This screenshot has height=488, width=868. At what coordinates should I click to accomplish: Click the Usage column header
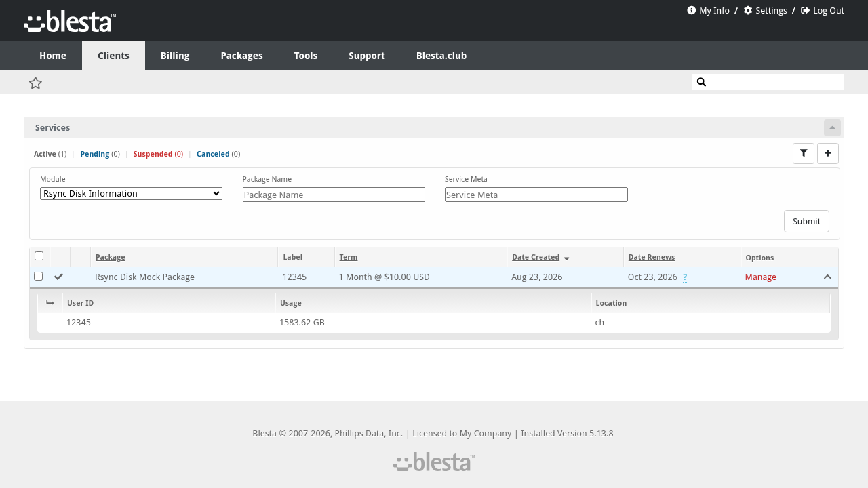(x=291, y=303)
